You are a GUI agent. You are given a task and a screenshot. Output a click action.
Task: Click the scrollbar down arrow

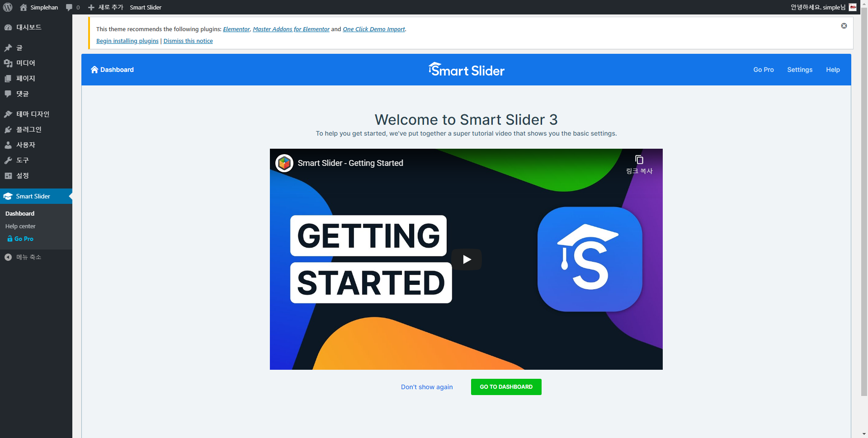click(864, 434)
